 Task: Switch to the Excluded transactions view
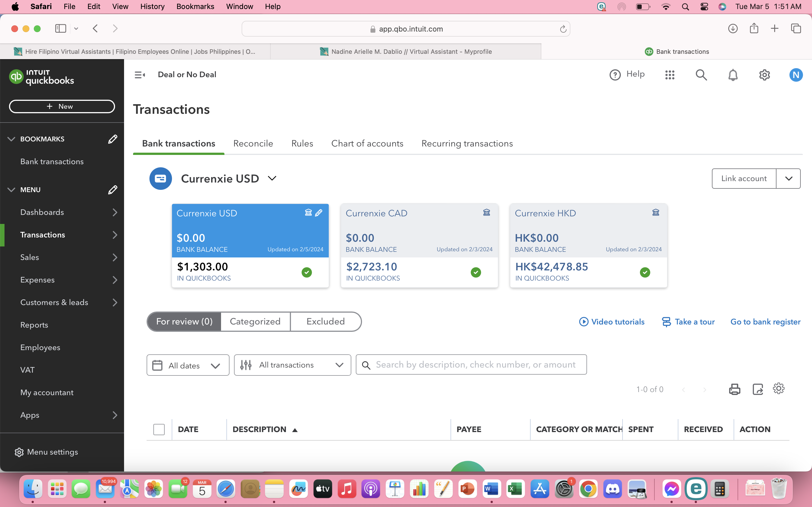pos(325,322)
